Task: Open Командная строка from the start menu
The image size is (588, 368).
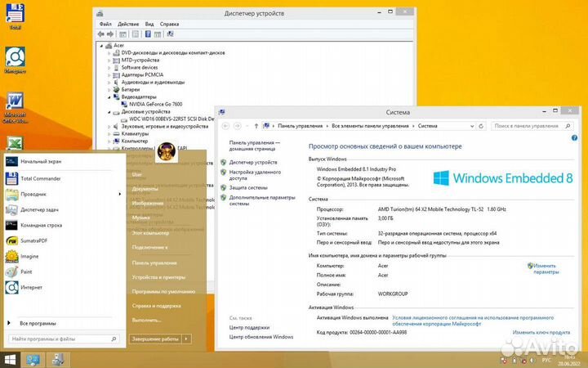Action: point(41,225)
